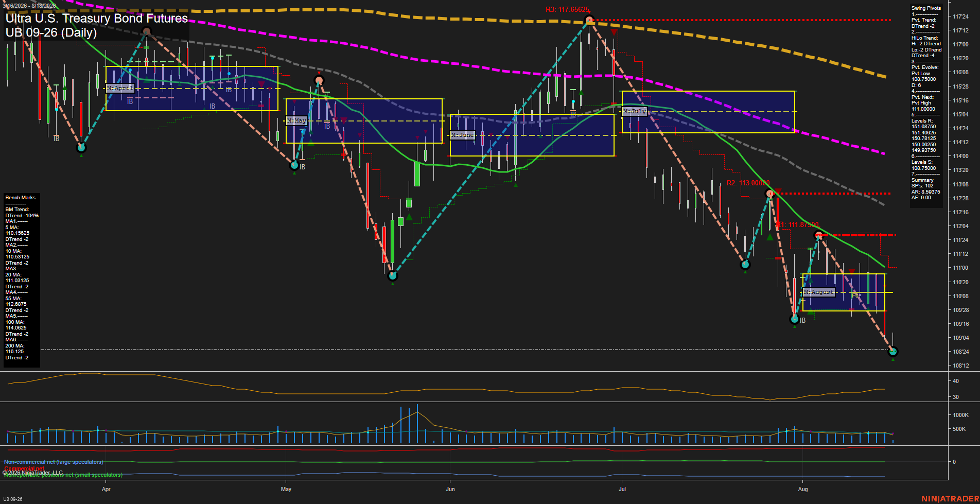980x504 pixels.
Task: Jump to the Aug marker on time axis
Action: click(x=803, y=489)
